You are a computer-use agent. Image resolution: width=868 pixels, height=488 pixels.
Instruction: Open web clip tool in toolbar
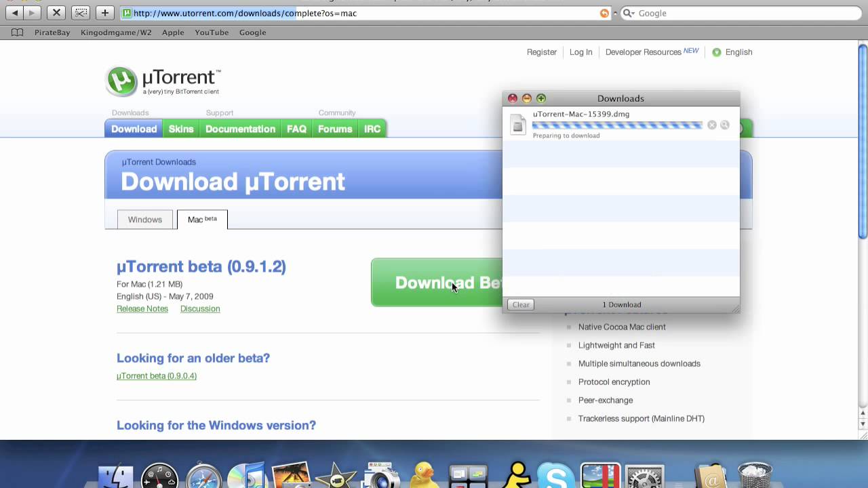[x=81, y=13]
